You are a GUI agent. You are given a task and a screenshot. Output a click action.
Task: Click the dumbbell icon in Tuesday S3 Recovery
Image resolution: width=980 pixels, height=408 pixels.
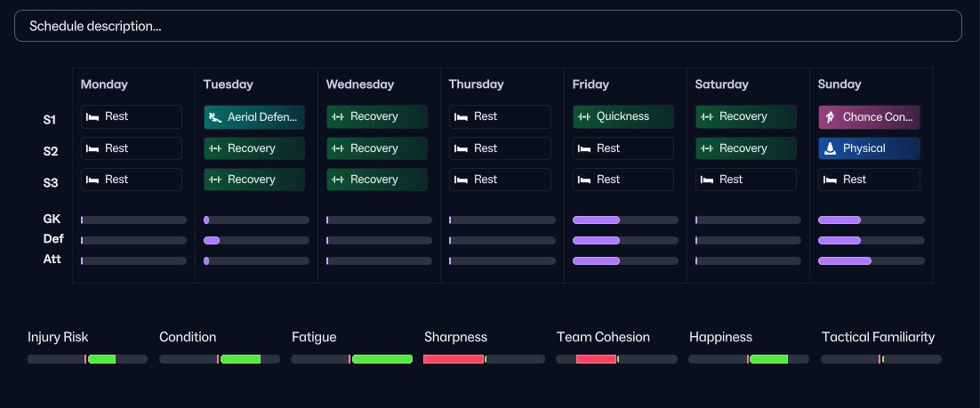click(x=215, y=180)
